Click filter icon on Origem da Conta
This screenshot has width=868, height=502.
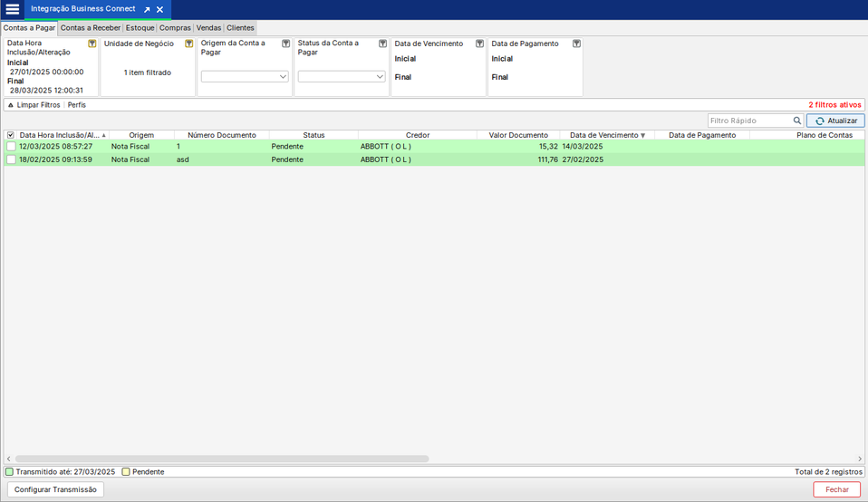(285, 43)
